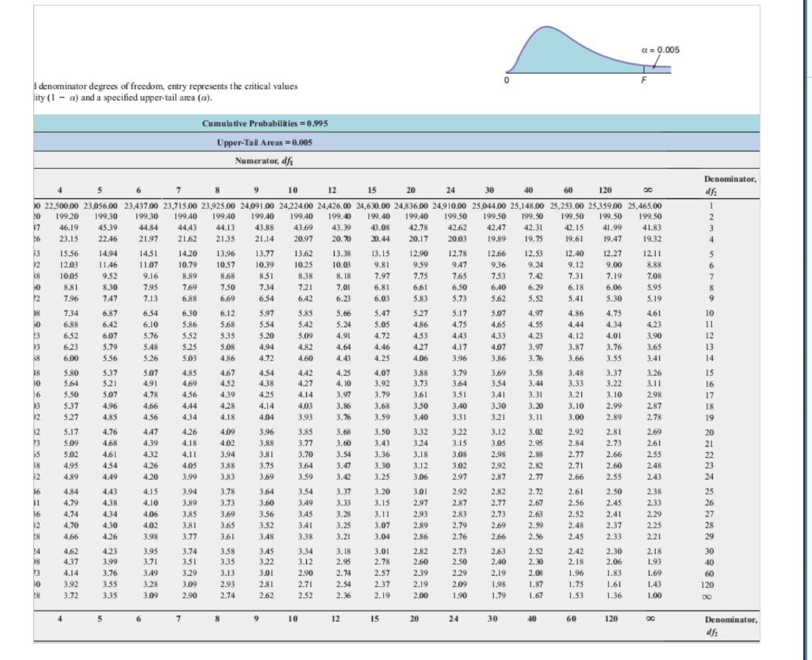Click the 25,465.00 entry in the infinity column
The image size is (812, 660).
644,205
